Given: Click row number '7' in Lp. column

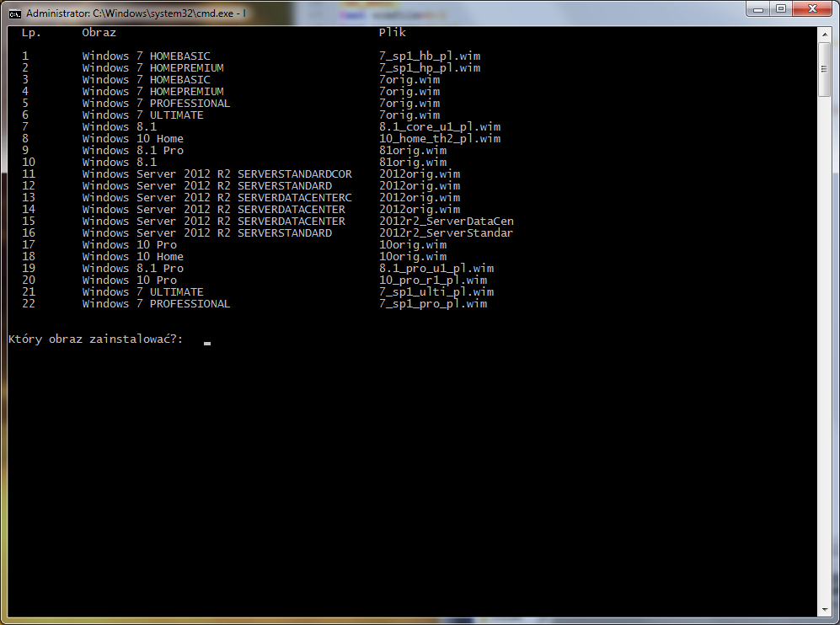Looking at the screenshot, I should (25, 127).
